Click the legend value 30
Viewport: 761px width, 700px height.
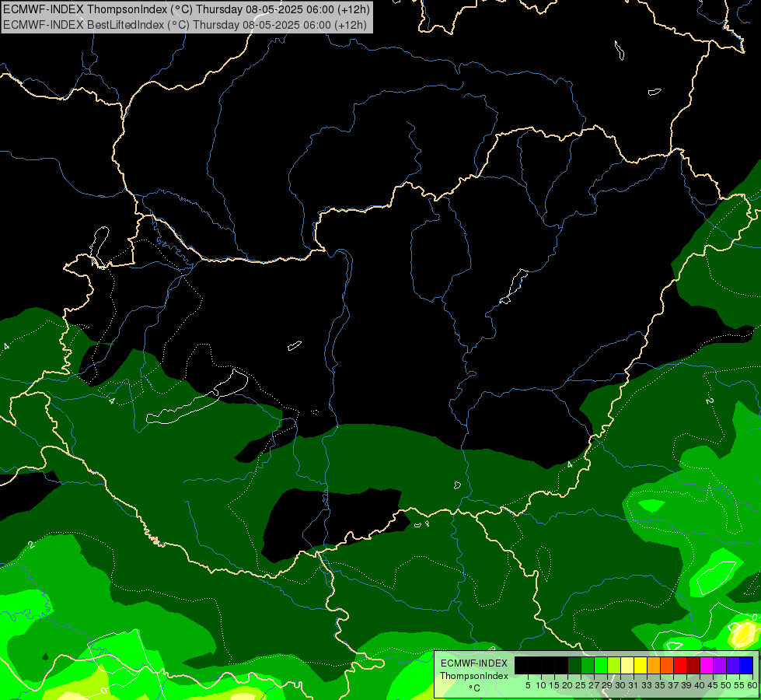coord(620,685)
